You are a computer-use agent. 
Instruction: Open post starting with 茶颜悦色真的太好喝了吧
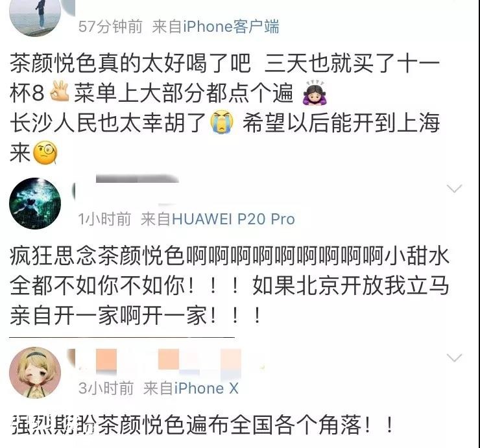[x=225, y=108]
